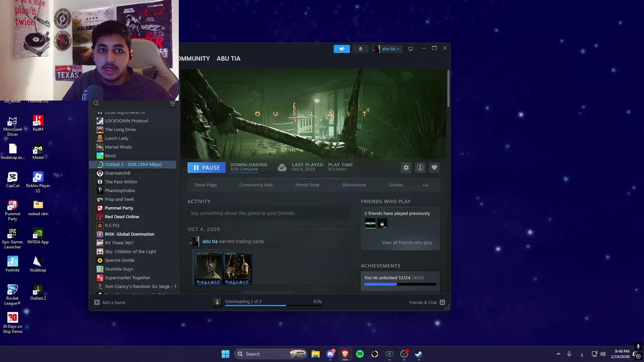The image size is (644, 362).
Task: Open second Outlast trading card thumbnail
Action: (237, 268)
